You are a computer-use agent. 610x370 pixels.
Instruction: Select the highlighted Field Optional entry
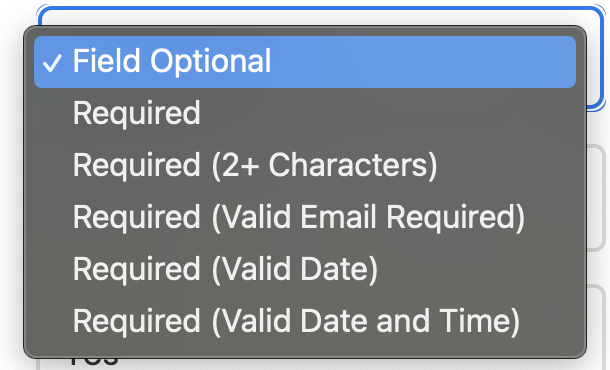tap(305, 62)
